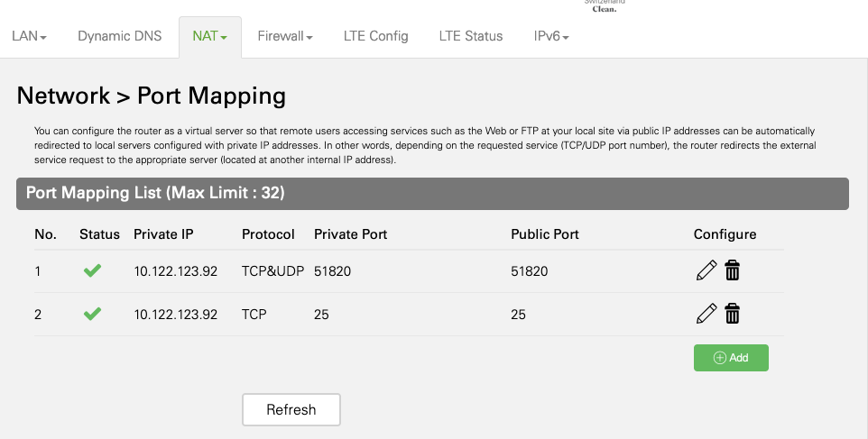868x439 pixels.
Task: Add a new port mapping
Action: (731, 358)
